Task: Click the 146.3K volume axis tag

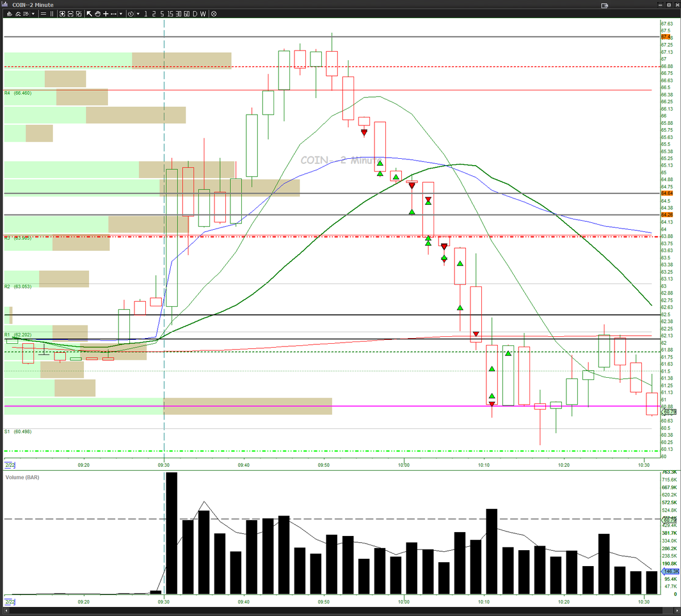Action: click(671, 572)
